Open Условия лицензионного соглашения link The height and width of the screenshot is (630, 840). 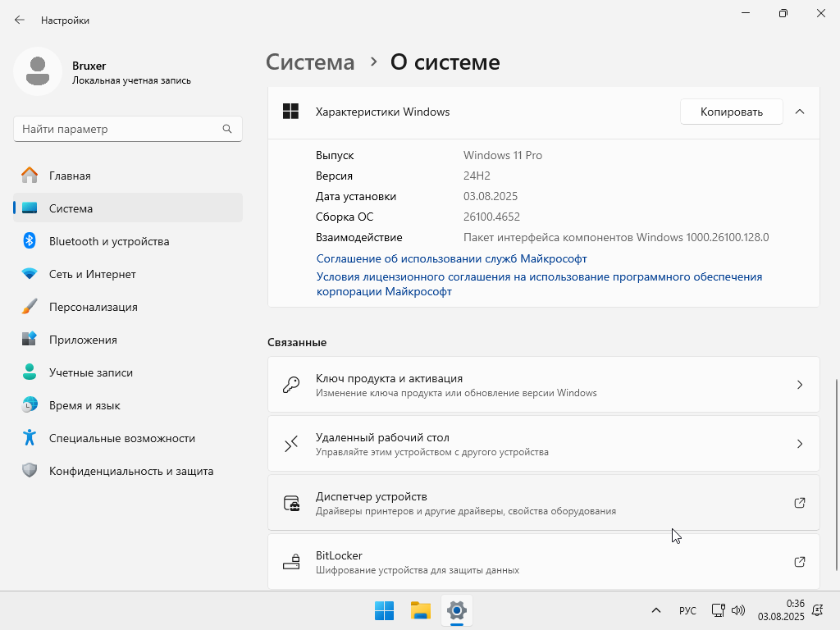tap(539, 284)
